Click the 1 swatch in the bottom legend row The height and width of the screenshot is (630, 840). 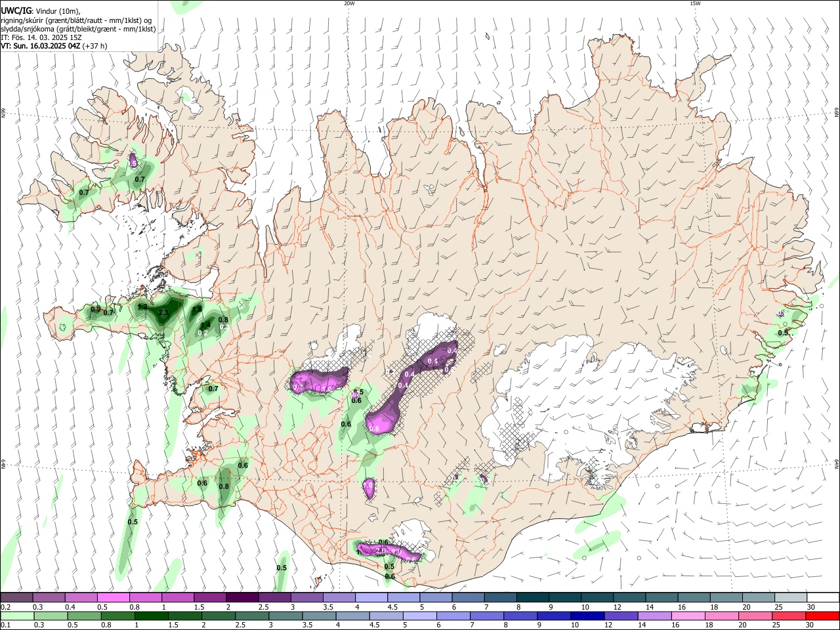tap(151, 616)
